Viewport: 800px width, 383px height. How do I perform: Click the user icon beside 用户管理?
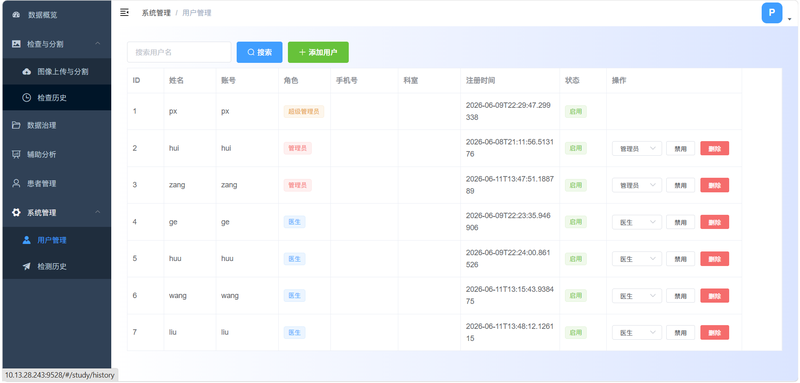click(x=27, y=240)
